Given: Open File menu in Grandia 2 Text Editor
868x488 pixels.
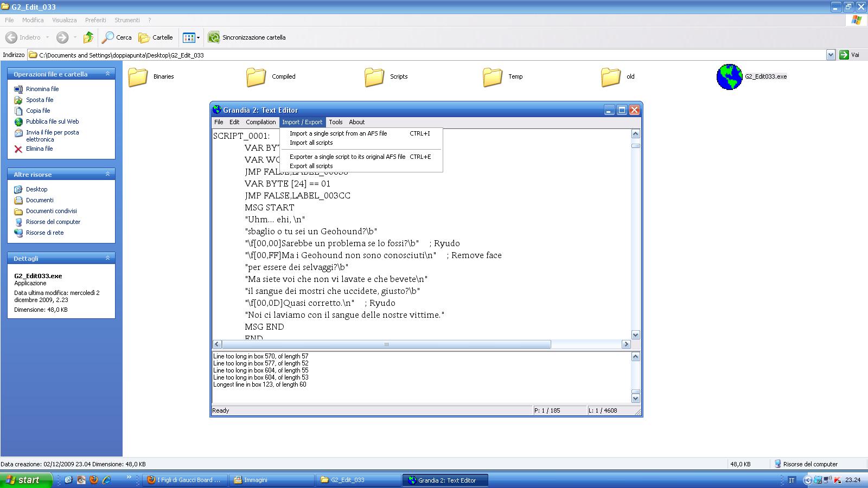Looking at the screenshot, I should (x=219, y=122).
